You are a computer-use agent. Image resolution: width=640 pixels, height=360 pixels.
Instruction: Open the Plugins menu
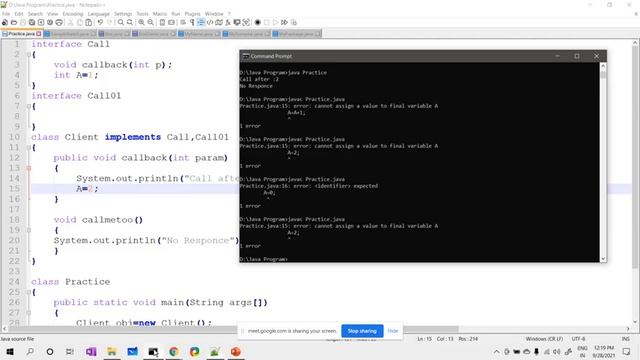coord(192,14)
